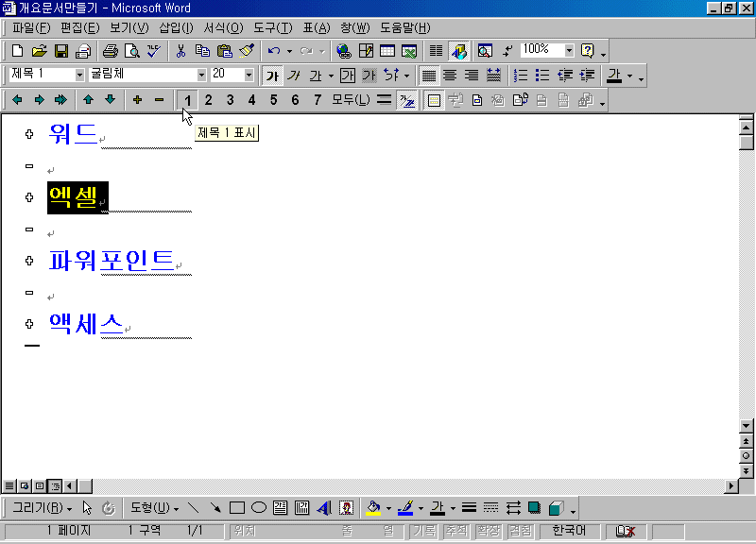Move heading down in outline
The image size is (756, 544).
[110, 100]
